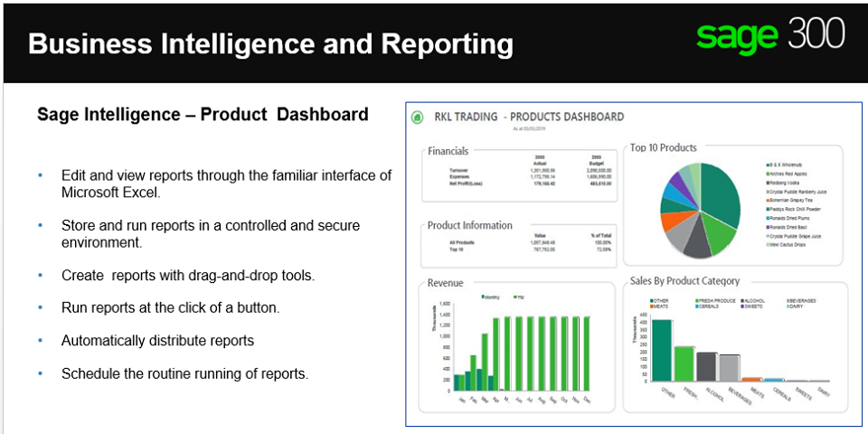
Task: Click the Sage Intelligence – Product Dashboard heading
Action: coord(203,115)
